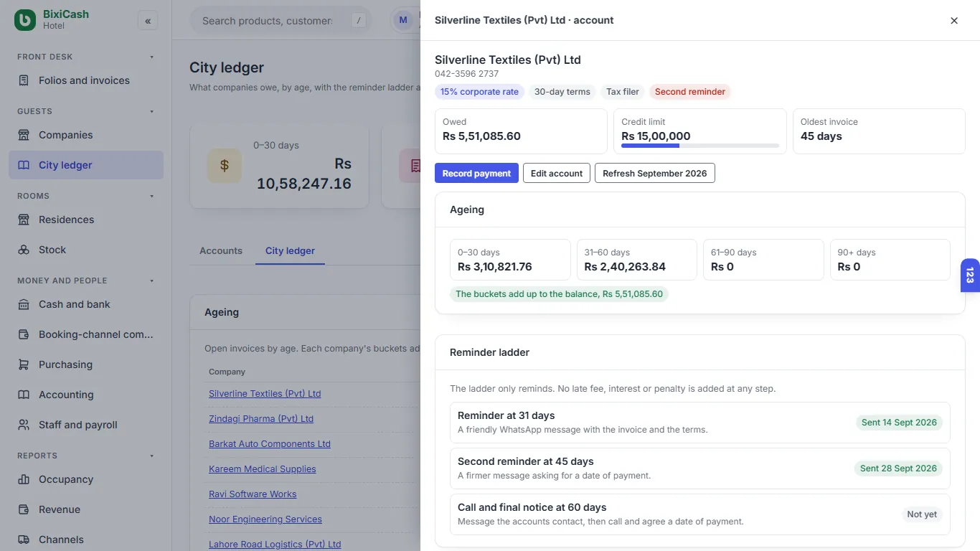
Task: Open the Barkat Auto Components Ltd link
Action: [270, 443]
